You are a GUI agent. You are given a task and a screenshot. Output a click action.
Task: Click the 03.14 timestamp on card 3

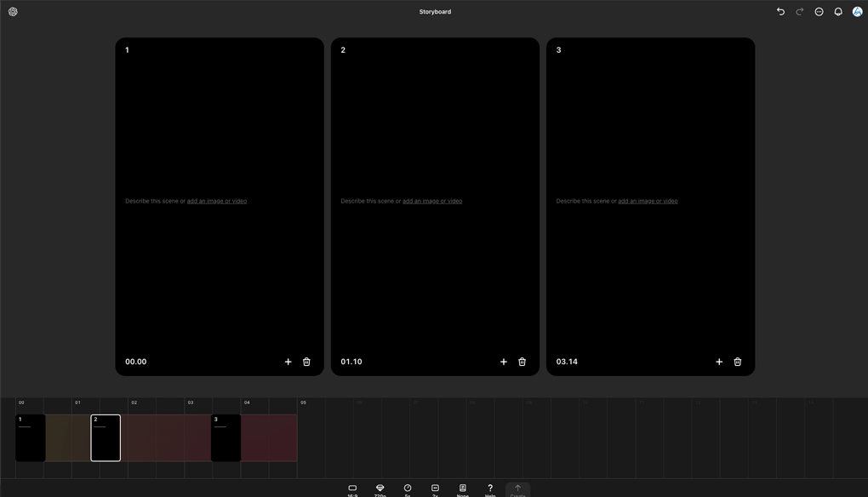[567, 362]
